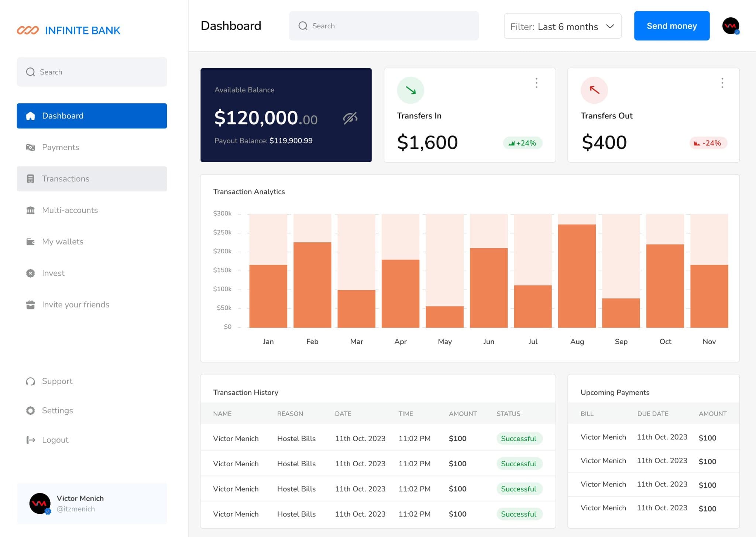756x537 pixels.
Task: Click the Multi-accounts bank building icon
Action: (x=31, y=210)
